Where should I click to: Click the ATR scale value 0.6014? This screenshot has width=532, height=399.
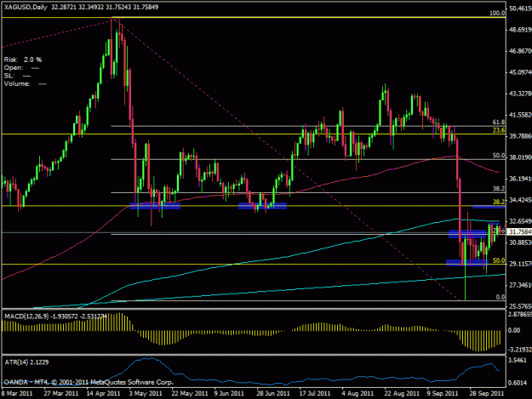[x=518, y=383]
